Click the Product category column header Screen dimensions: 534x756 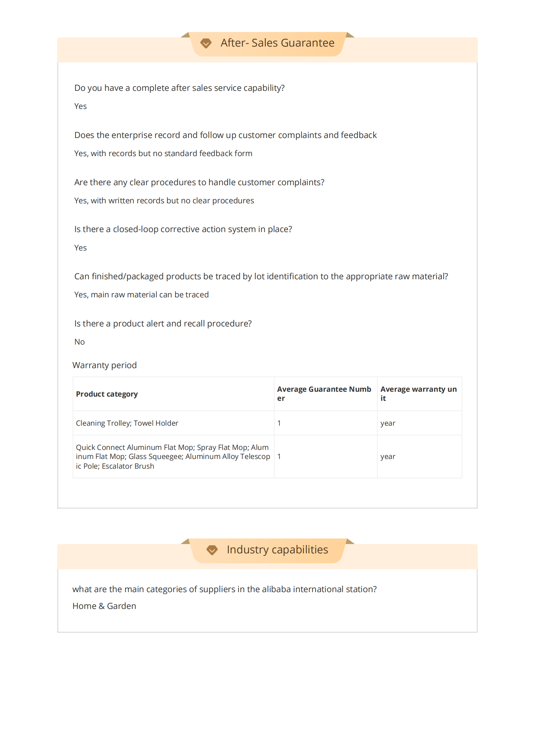coord(107,394)
